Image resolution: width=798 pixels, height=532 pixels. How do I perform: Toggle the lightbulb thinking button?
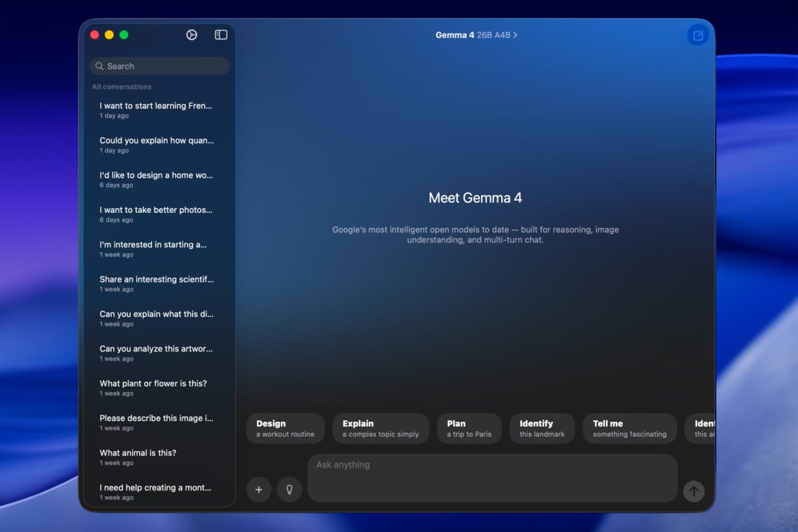[x=289, y=489]
